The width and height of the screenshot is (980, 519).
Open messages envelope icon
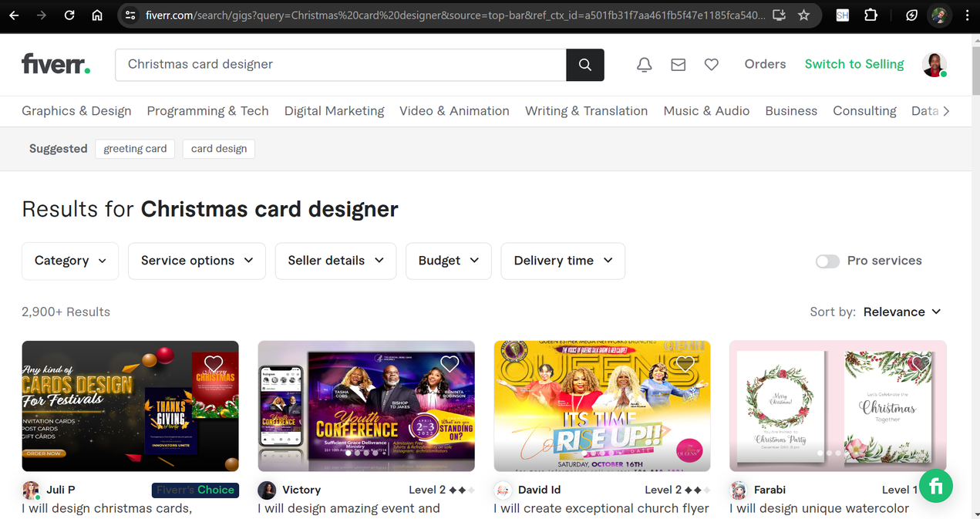[x=678, y=65]
